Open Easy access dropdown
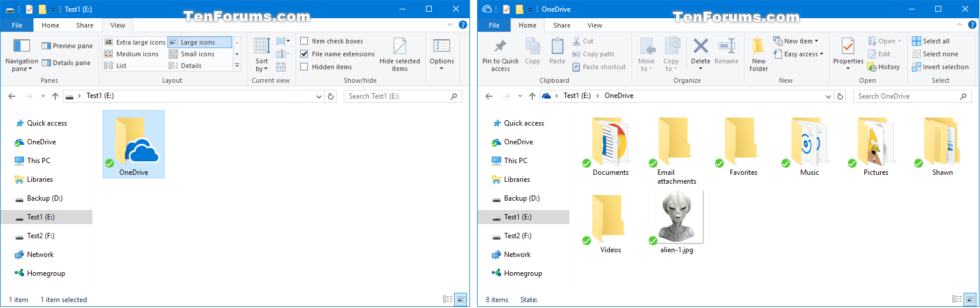This screenshot has height=308, width=980. click(798, 54)
